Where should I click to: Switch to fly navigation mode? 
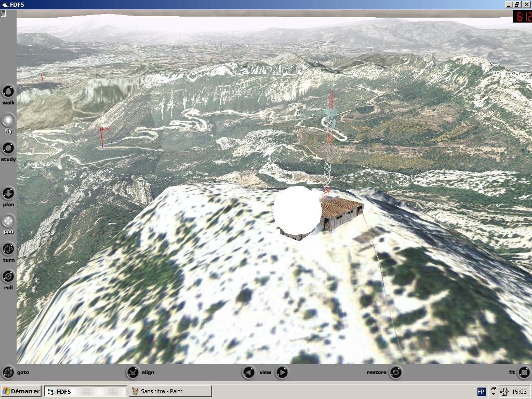point(8,120)
